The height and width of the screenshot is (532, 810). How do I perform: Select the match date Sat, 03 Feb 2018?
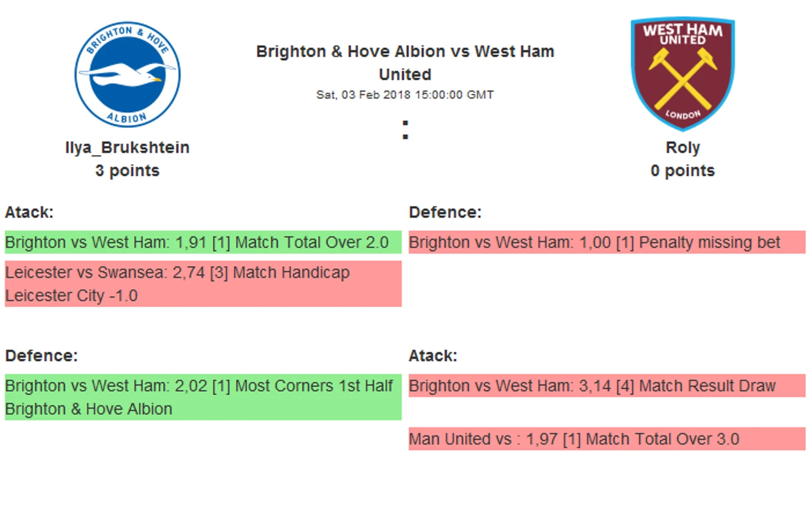point(405,95)
